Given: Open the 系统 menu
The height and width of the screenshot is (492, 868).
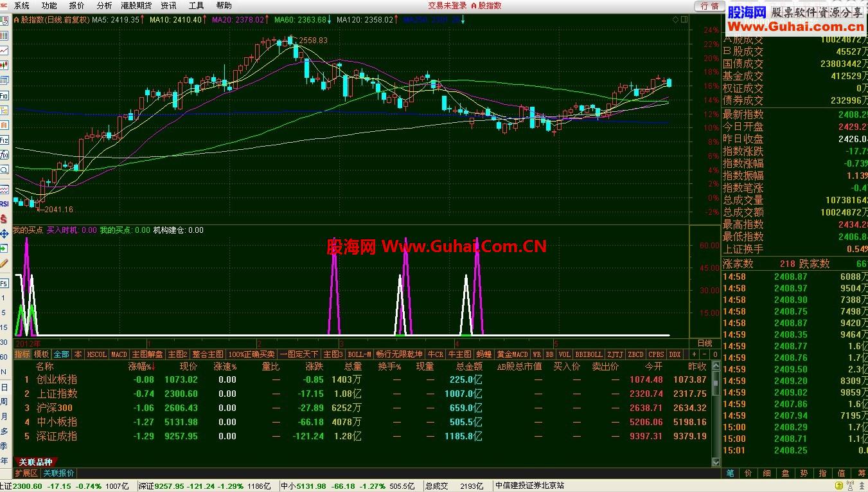Looking at the screenshot, I should [x=22, y=5].
